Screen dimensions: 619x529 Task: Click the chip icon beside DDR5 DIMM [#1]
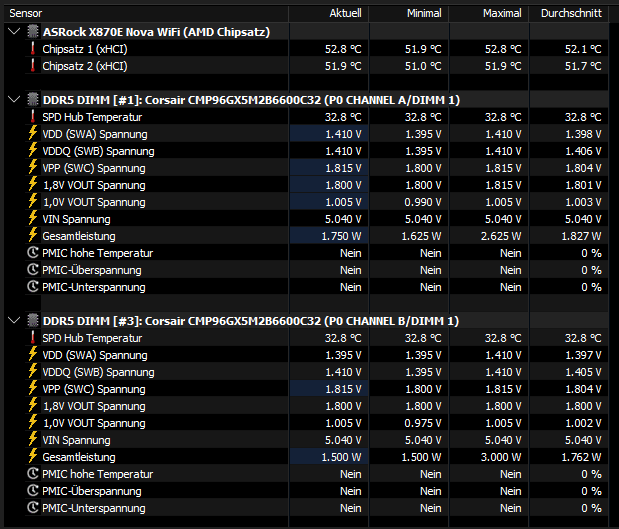(33, 99)
